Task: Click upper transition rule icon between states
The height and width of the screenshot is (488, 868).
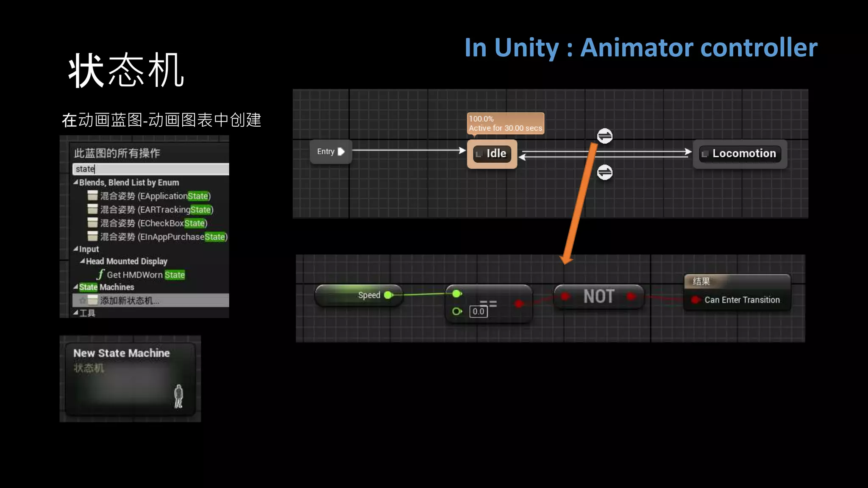Action: (x=605, y=136)
